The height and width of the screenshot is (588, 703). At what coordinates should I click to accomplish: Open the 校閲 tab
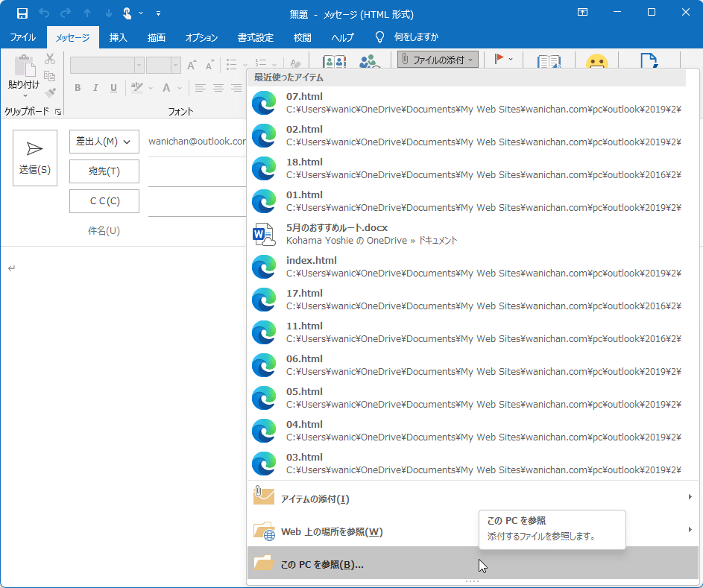tap(302, 38)
